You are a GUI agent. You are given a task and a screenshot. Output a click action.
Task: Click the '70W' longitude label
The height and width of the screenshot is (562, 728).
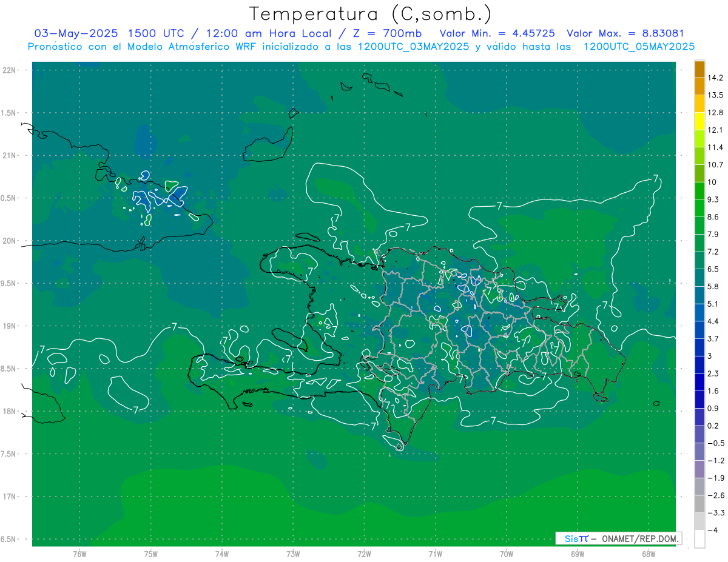(x=507, y=554)
